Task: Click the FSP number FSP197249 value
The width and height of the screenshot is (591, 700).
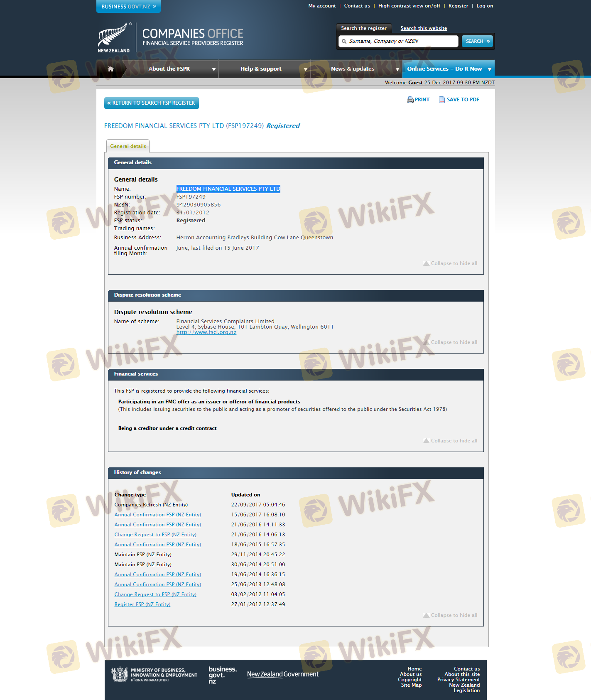Action: (x=191, y=197)
